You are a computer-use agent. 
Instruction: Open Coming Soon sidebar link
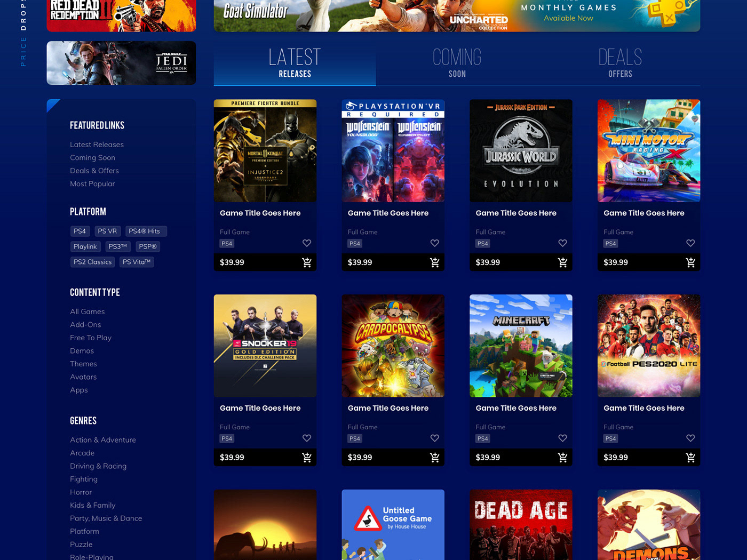click(x=92, y=158)
